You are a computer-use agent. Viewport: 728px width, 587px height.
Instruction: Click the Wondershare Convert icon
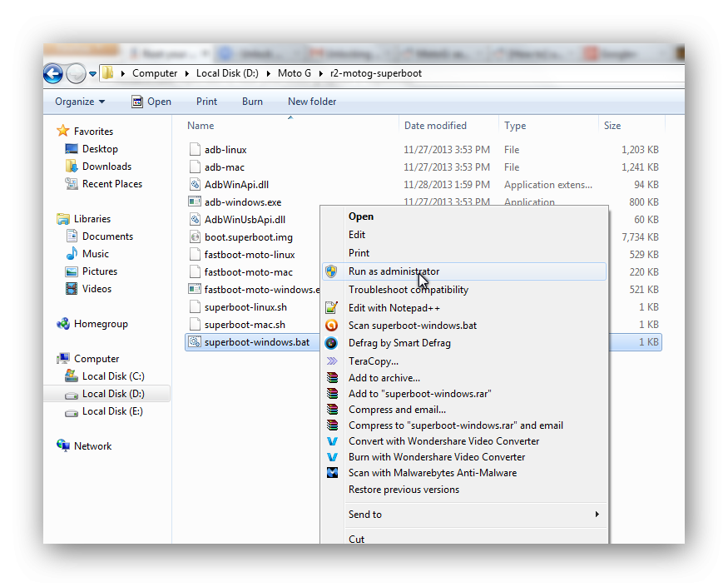coord(332,441)
